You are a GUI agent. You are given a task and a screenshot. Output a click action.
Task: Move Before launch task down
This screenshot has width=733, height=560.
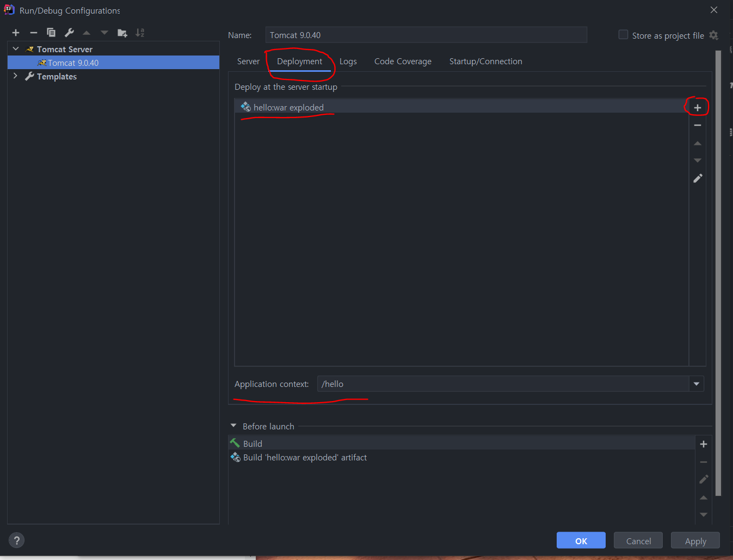(704, 514)
